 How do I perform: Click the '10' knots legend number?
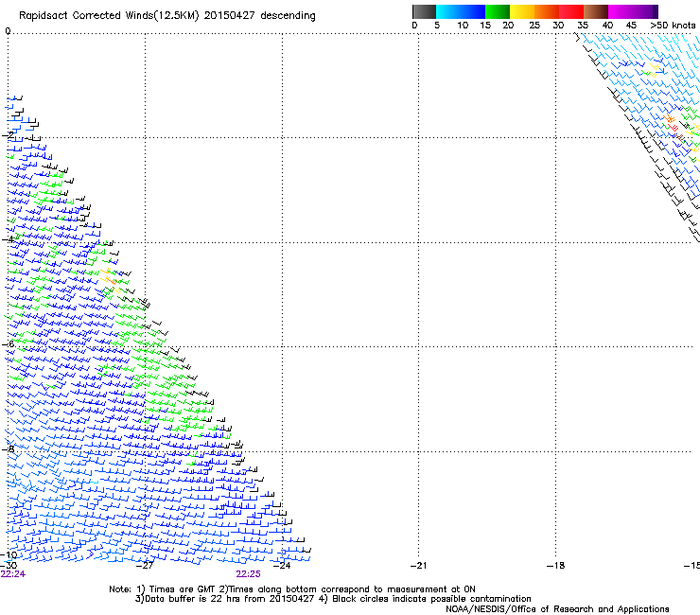(463, 26)
